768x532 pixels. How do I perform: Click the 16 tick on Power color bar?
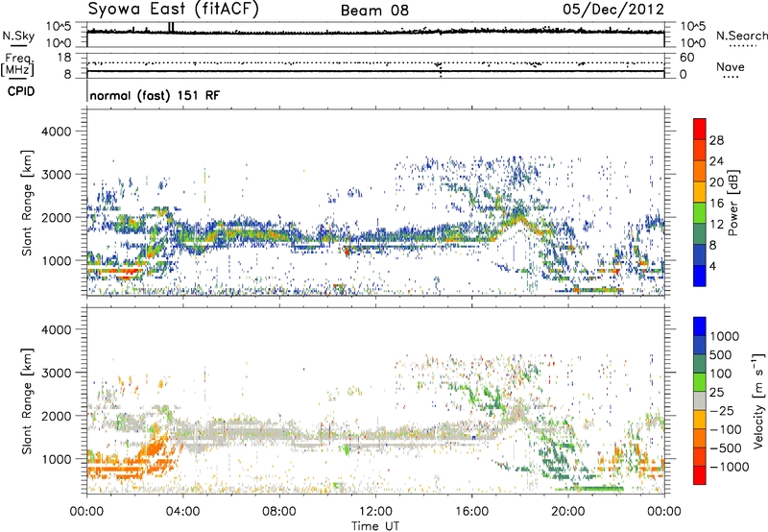pyautogui.click(x=716, y=204)
